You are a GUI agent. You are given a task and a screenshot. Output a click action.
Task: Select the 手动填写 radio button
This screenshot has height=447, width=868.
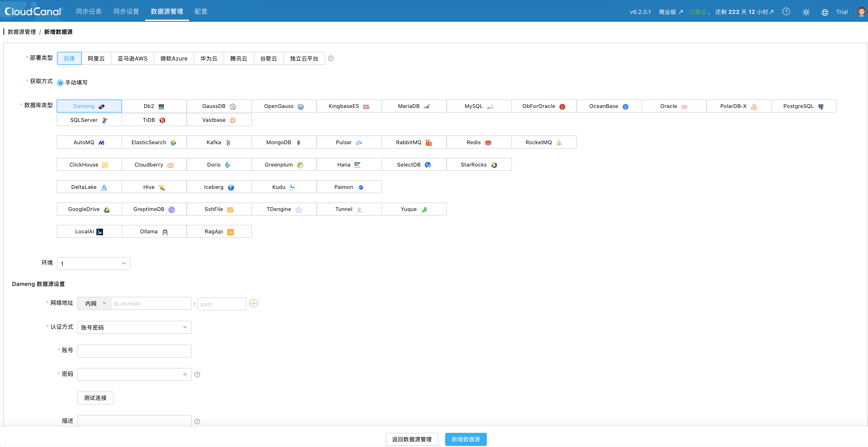point(60,83)
